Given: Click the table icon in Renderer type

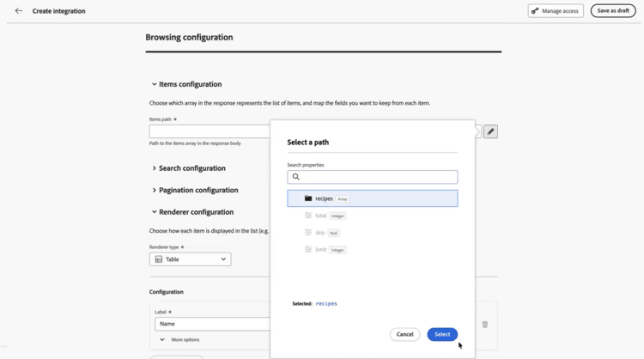Looking at the screenshot, I should (159, 259).
